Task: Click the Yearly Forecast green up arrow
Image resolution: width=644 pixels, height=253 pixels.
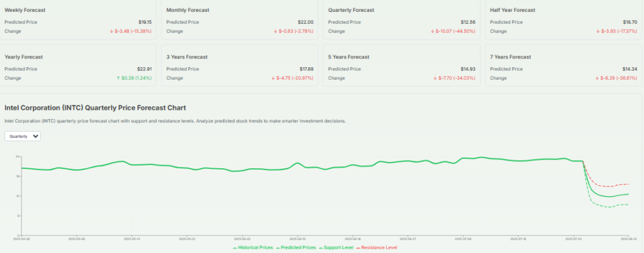Action: pos(118,78)
